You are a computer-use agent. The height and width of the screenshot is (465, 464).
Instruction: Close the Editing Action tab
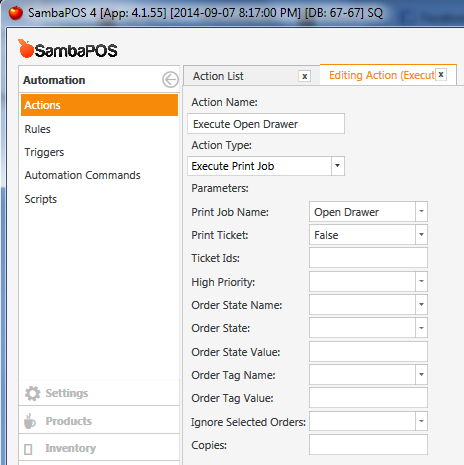pos(441,75)
